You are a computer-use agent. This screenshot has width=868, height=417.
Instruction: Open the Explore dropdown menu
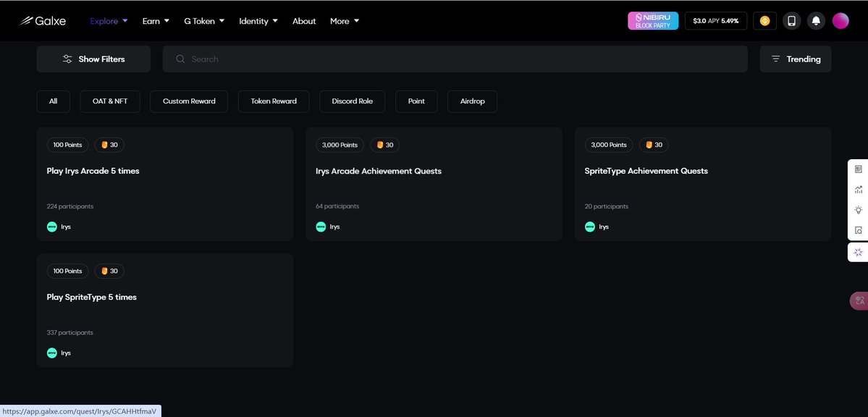click(x=109, y=21)
